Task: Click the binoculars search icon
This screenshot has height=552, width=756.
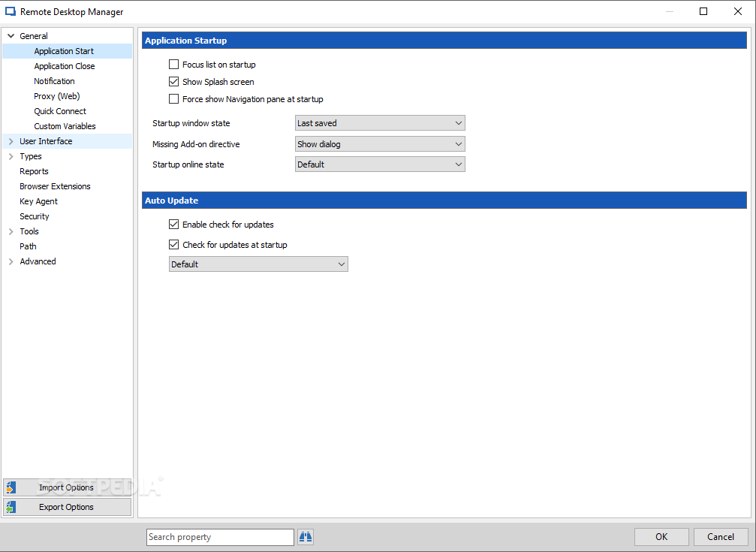Action: pyautogui.click(x=306, y=536)
